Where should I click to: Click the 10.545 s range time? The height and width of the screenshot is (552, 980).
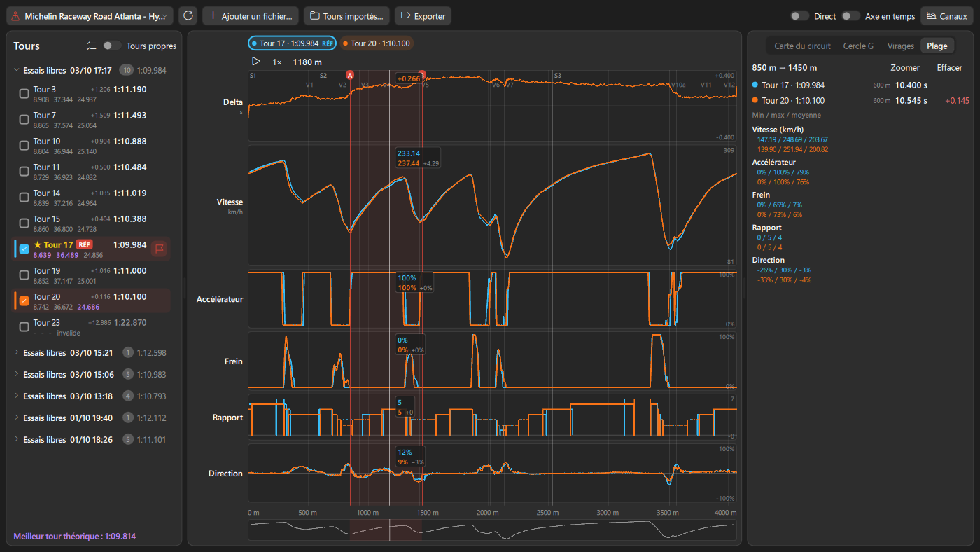click(x=911, y=100)
